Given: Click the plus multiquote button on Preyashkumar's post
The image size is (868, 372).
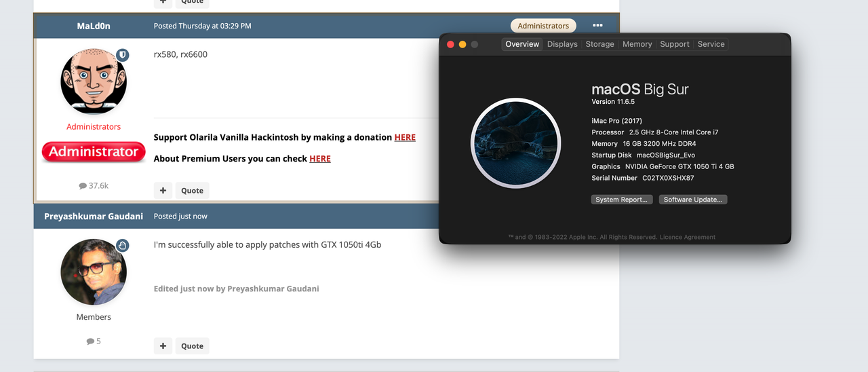Looking at the screenshot, I should 163,346.
